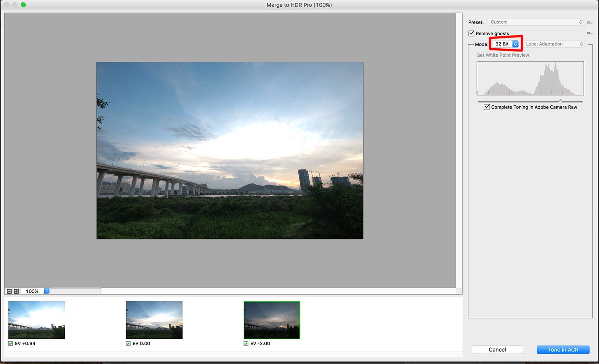The height and width of the screenshot is (364, 599).
Task: Open the Remove ghosts flyout menu icon
Action: click(x=590, y=33)
